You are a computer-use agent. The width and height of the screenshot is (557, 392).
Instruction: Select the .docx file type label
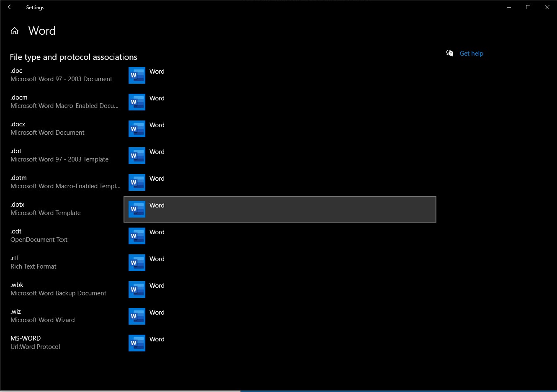pyautogui.click(x=18, y=124)
